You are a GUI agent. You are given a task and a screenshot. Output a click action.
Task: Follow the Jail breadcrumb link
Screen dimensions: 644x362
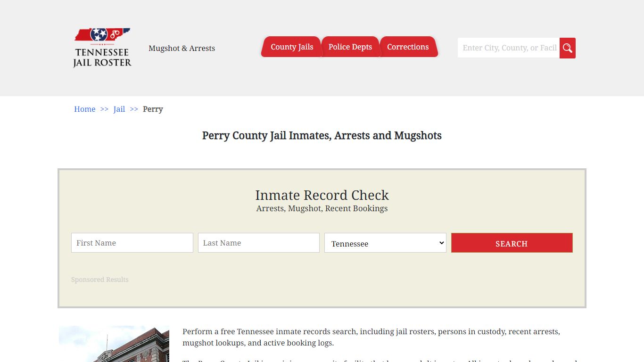(119, 109)
